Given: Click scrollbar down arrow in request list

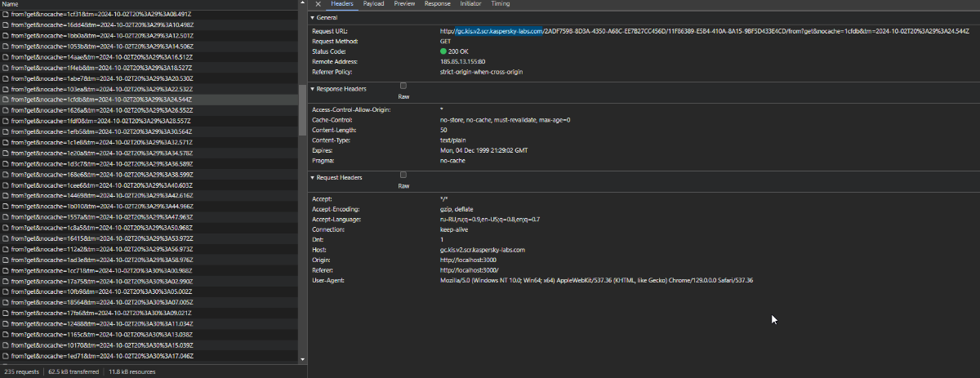Looking at the screenshot, I should tap(303, 358).
